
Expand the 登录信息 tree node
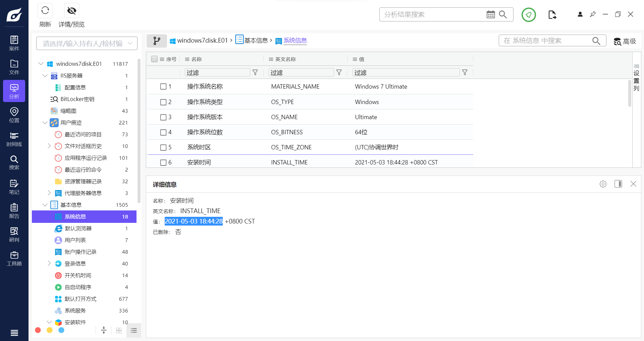coord(49,263)
